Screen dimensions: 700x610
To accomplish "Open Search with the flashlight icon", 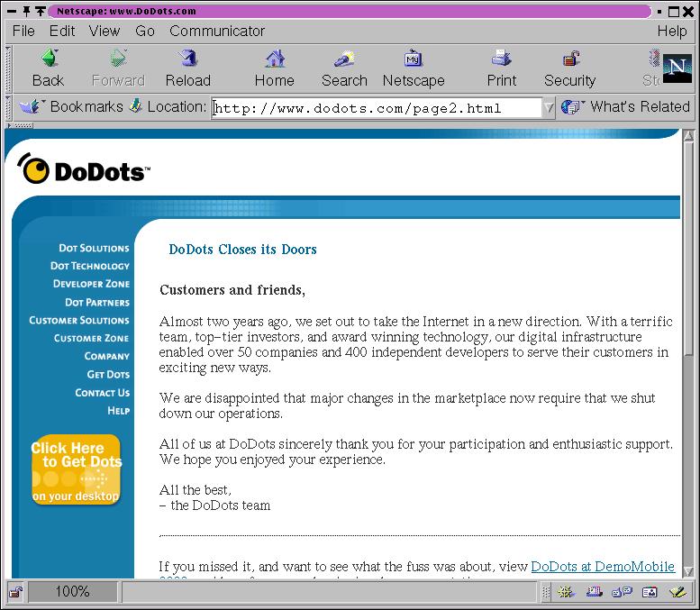I will click(x=344, y=58).
